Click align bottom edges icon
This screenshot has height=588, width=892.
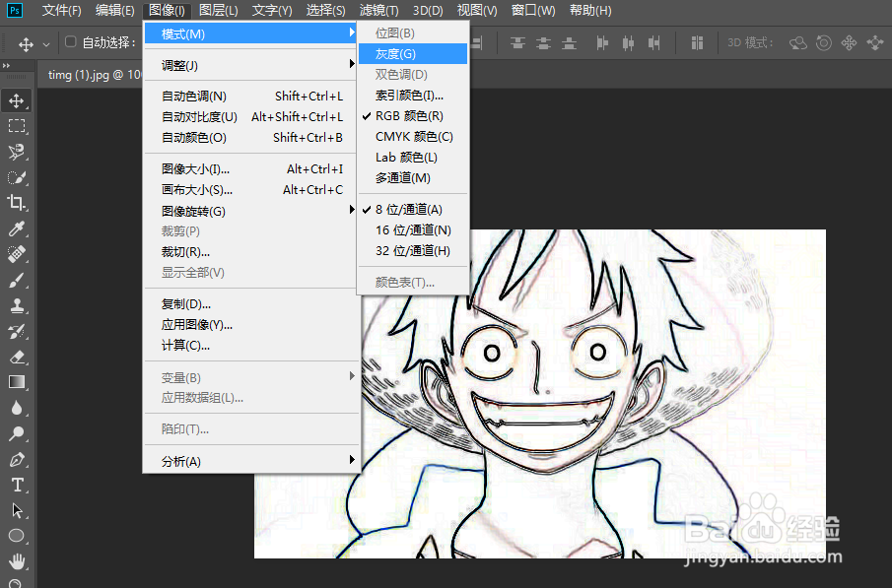pos(569,42)
